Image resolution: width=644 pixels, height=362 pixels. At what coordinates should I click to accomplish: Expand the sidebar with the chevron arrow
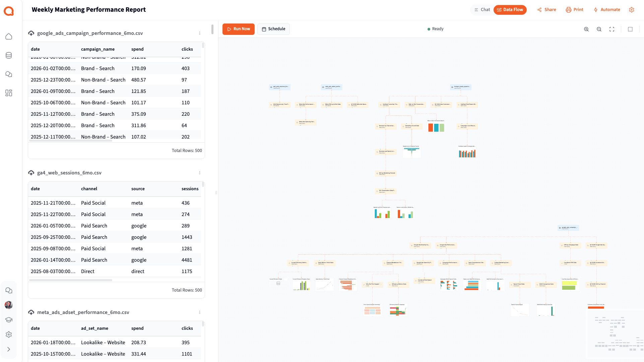(x=9, y=349)
